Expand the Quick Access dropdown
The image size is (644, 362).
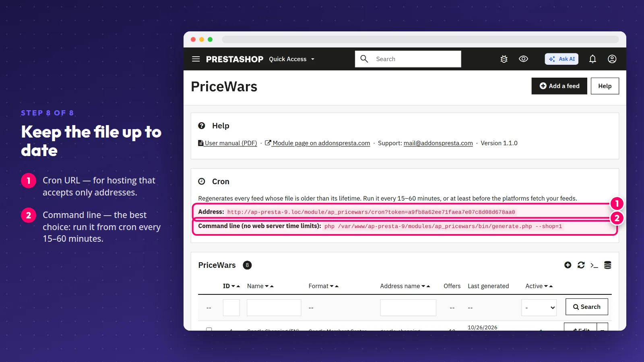coord(292,59)
